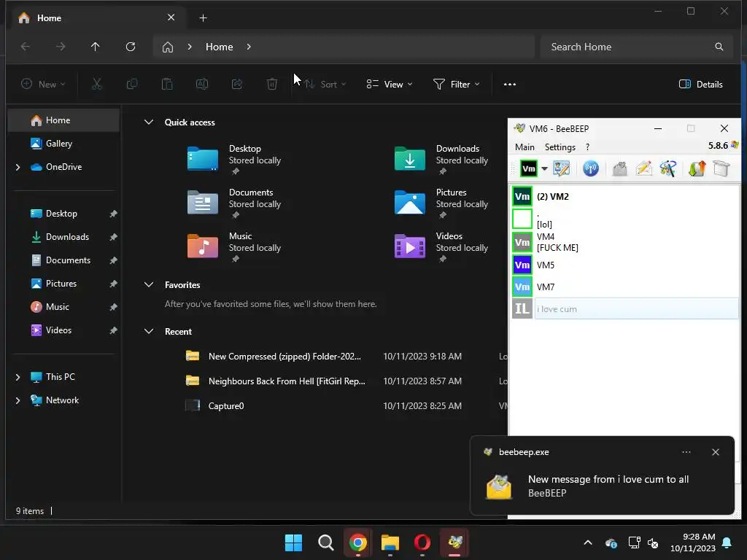
Task: Click the Home breadcrumb in address bar
Action: (x=219, y=47)
